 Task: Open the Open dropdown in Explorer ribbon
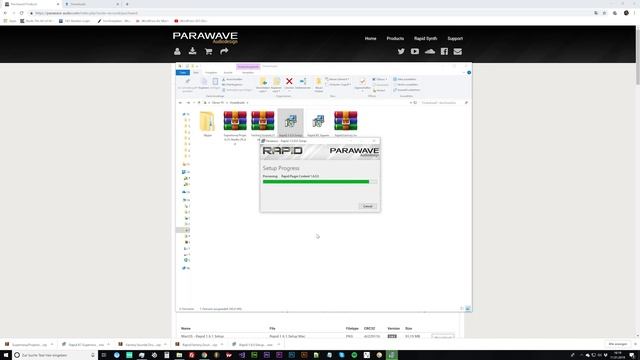click(379, 79)
